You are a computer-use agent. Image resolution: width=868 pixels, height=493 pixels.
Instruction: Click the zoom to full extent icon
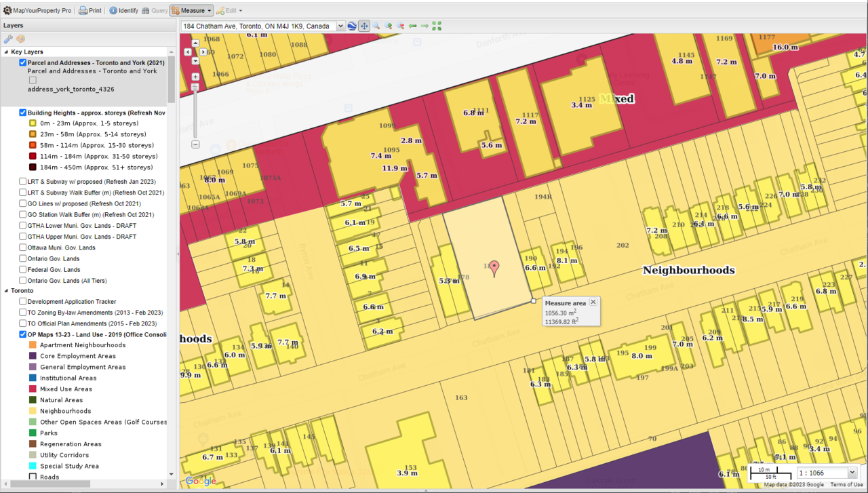point(437,26)
